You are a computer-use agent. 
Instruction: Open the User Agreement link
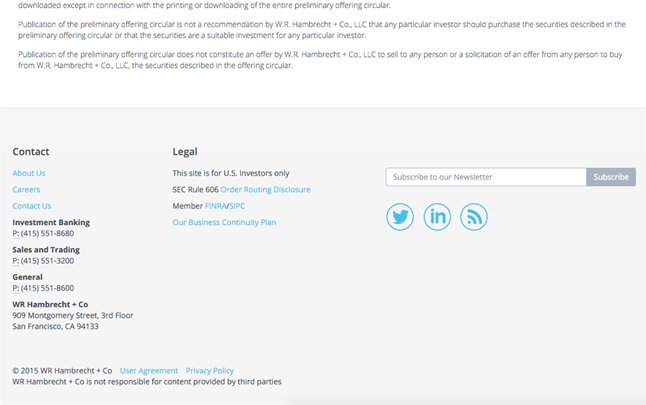point(149,371)
